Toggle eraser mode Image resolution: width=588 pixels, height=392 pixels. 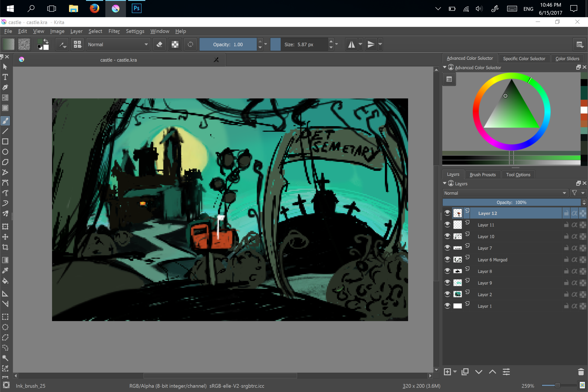pyautogui.click(x=159, y=44)
